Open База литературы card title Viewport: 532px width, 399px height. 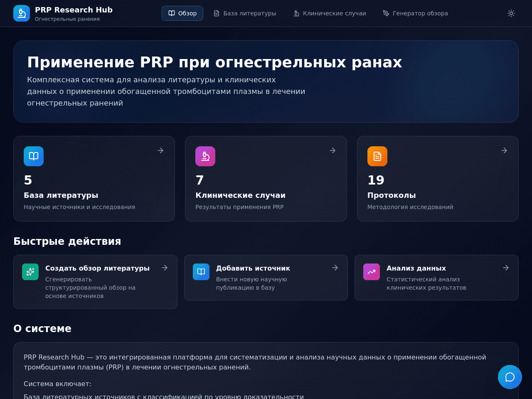61,195
